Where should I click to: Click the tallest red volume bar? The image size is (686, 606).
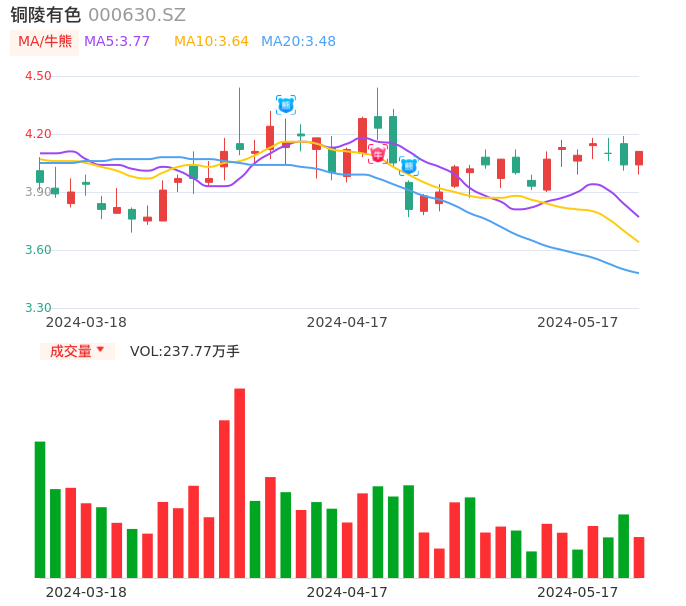240,482
